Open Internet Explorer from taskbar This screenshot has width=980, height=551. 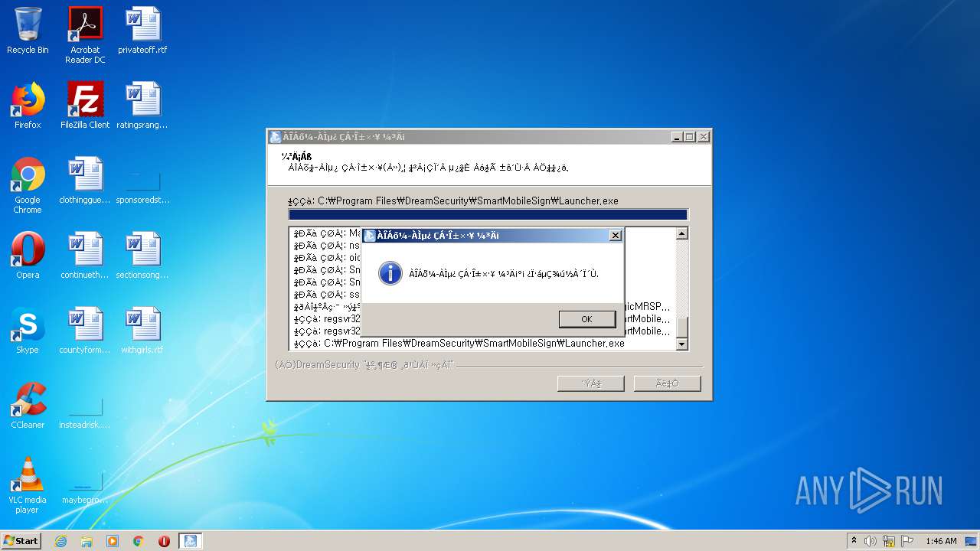tap(60, 541)
